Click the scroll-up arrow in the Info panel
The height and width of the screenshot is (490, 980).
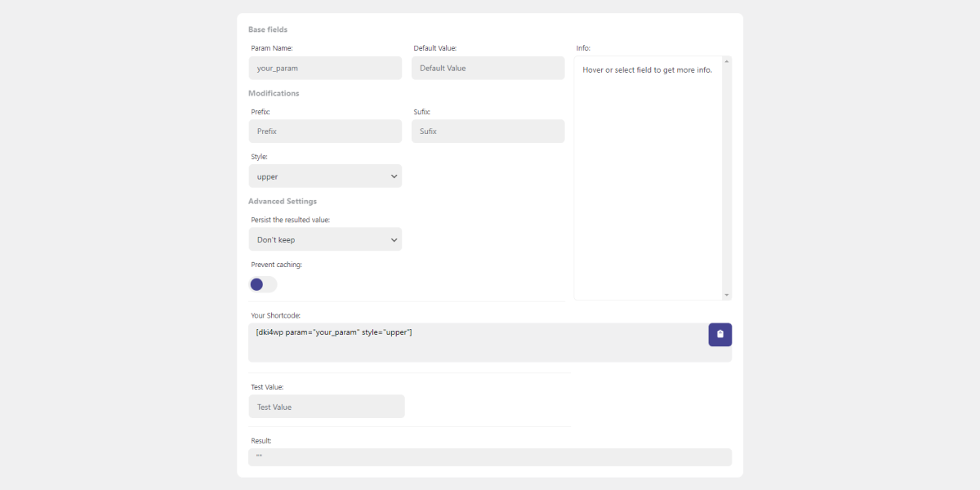coord(726,60)
